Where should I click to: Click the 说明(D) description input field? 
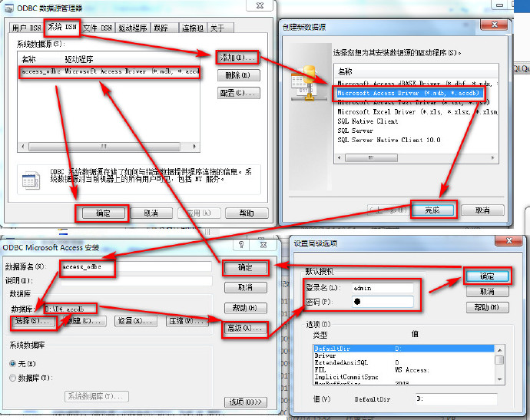point(136,281)
